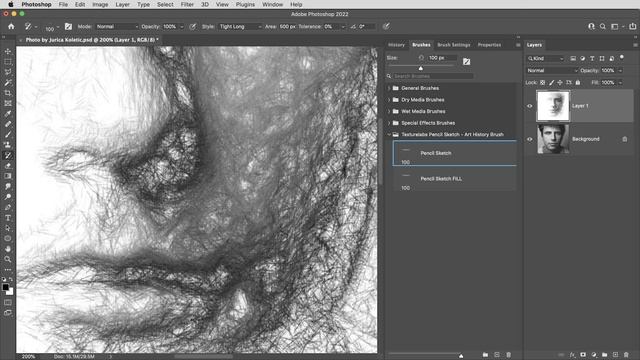Hide Layer 1 visibility eye
Viewport: 640px width, 360px height.
click(529, 106)
